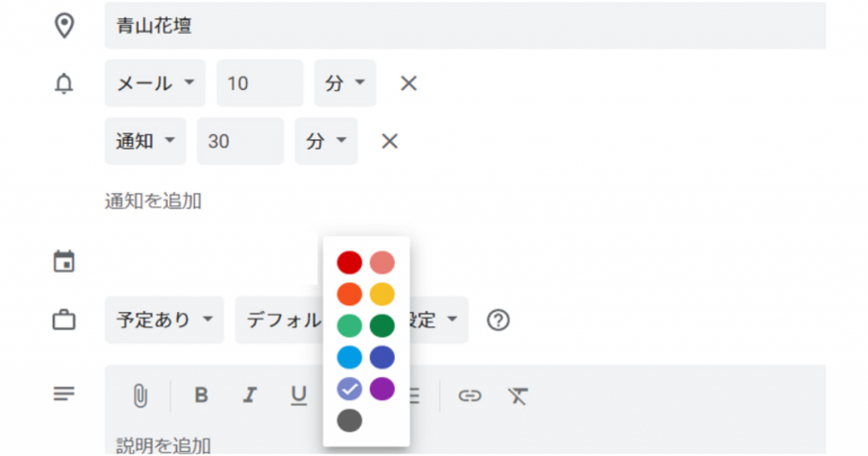Click the 青山花壇 location field
868x456 pixels.
pyautogui.click(x=465, y=25)
